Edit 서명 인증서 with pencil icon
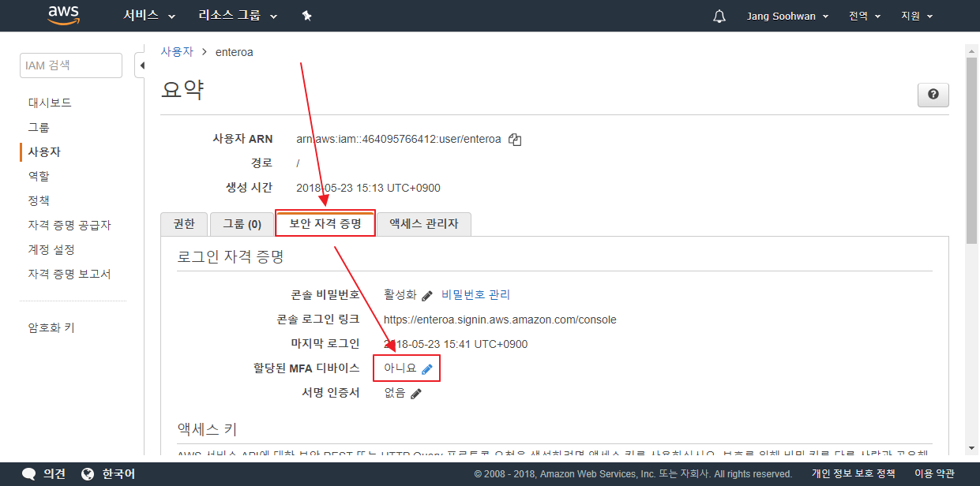Screen dimensions: 980x486 tap(416, 393)
